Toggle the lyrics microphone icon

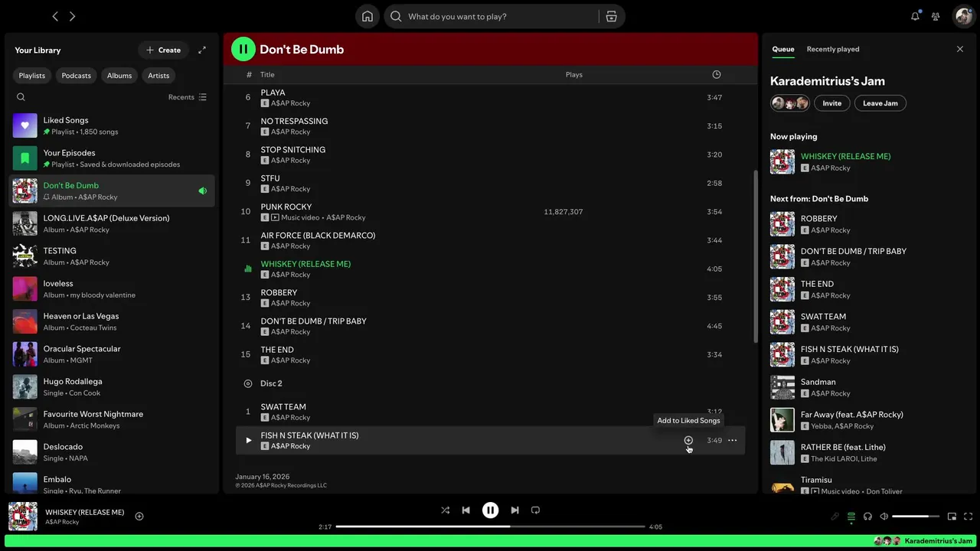[835, 517]
